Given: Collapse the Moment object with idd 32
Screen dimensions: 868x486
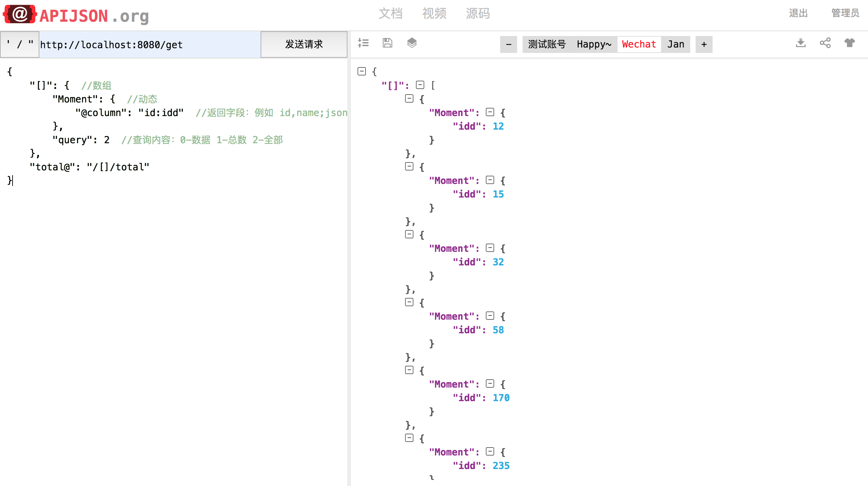Looking at the screenshot, I should 490,248.
